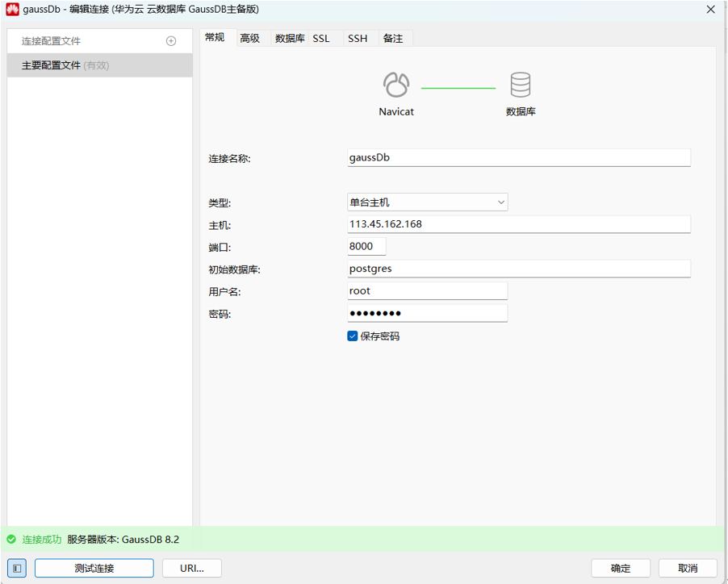The image size is (728, 584).
Task: Close the edit connection dialog window
Action: pos(710,10)
